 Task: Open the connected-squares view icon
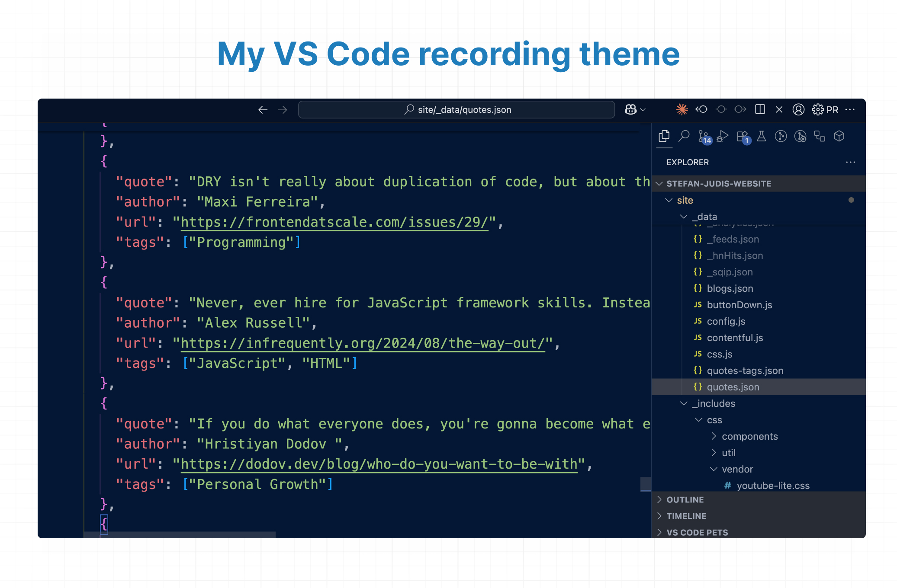coord(820,137)
